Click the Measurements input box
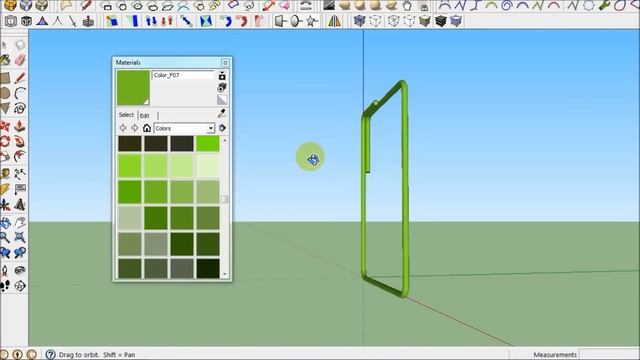This screenshot has width=640, height=360. (609, 354)
